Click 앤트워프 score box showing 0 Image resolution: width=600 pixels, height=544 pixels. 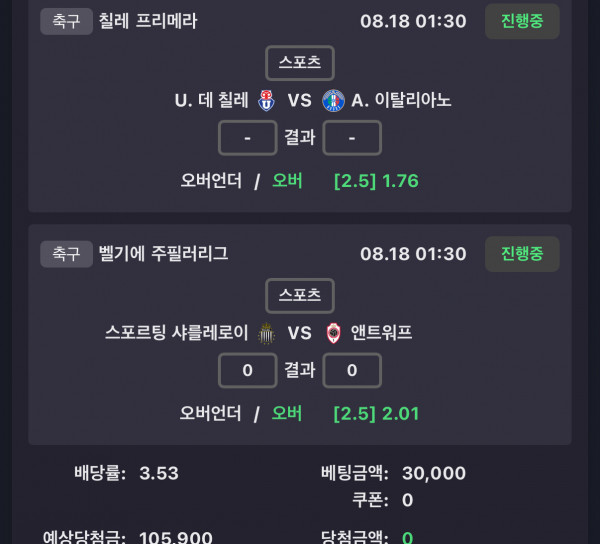(x=352, y=370)
